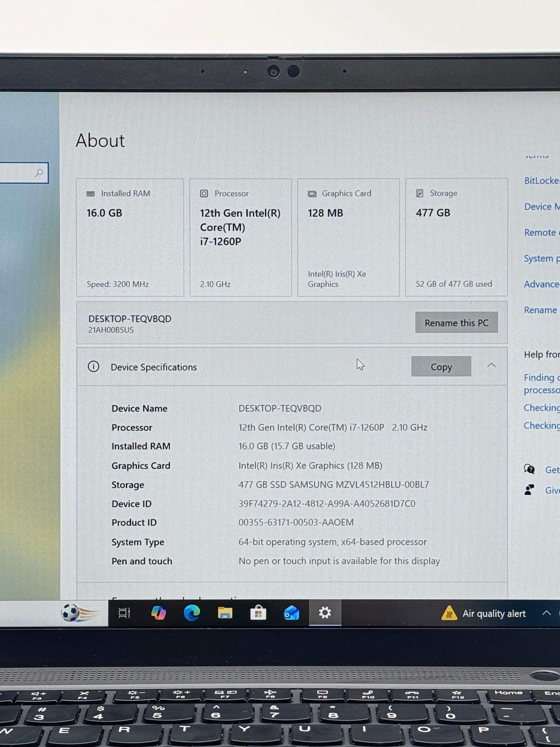This screenshot has width=560, height=747.
Task: Click the Device Specifications header label
Action: click(154, 367)
